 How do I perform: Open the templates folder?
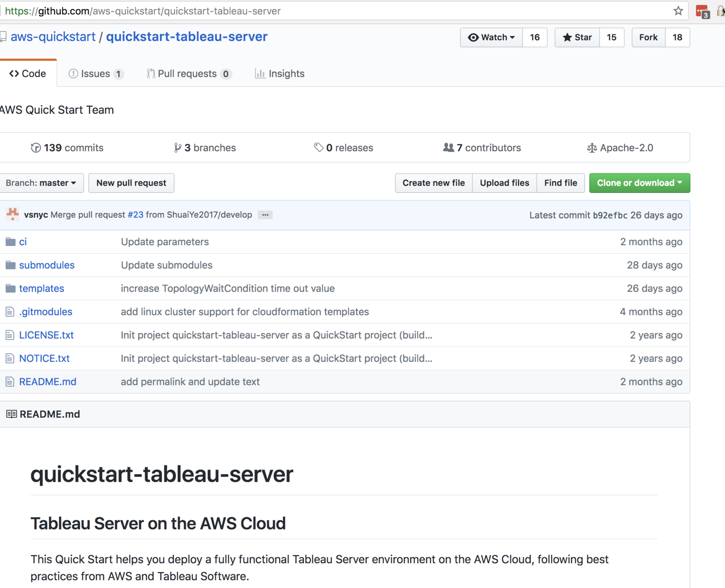pos(41,288)
